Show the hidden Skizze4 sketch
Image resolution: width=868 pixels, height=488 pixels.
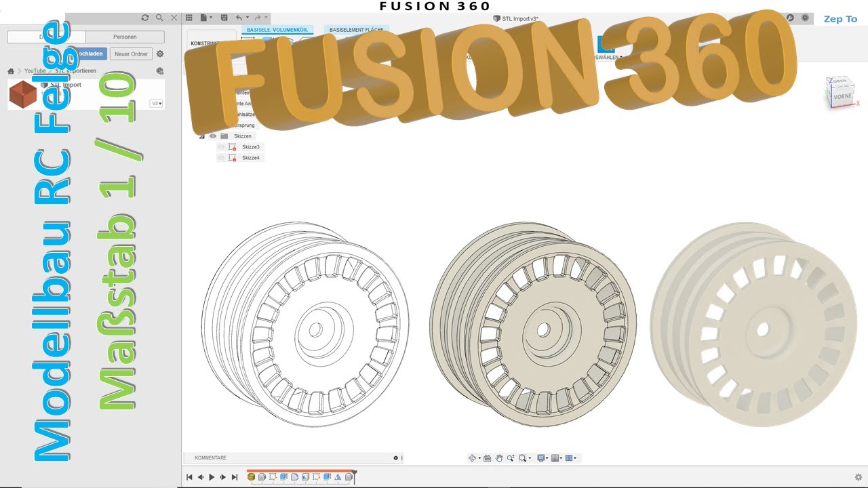221,158
